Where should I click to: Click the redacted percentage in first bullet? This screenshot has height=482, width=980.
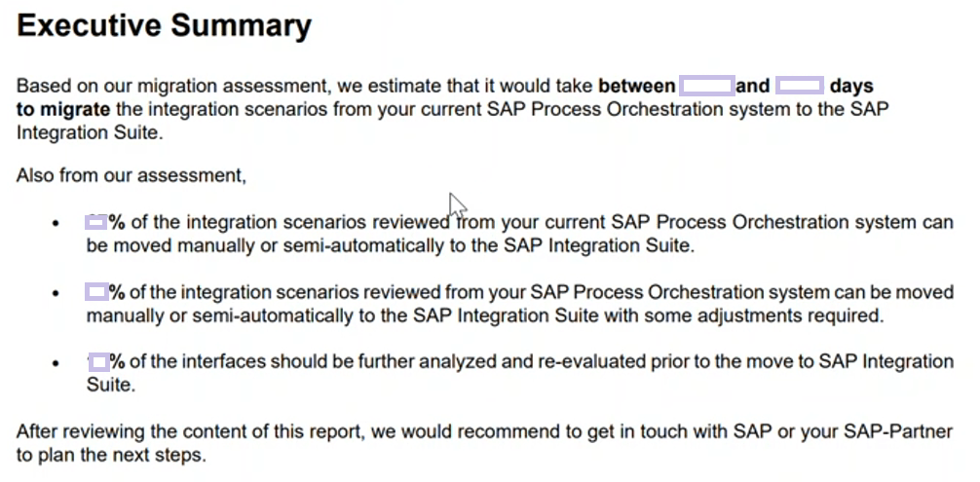pos(96,222)
